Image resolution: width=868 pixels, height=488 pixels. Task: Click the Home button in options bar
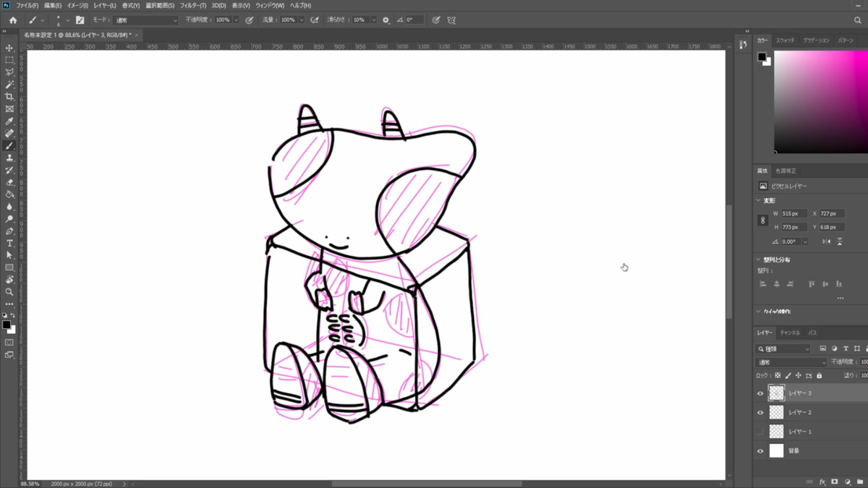13,20
